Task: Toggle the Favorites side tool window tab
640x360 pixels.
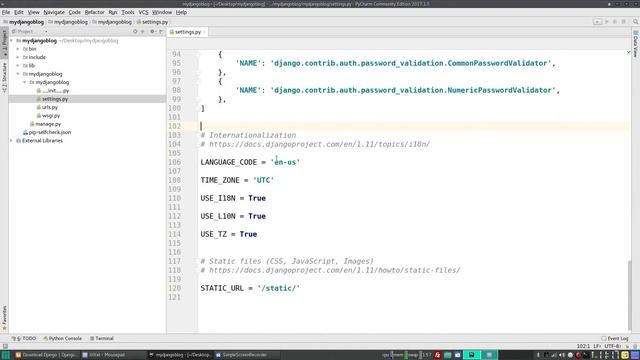Action: 4,318
